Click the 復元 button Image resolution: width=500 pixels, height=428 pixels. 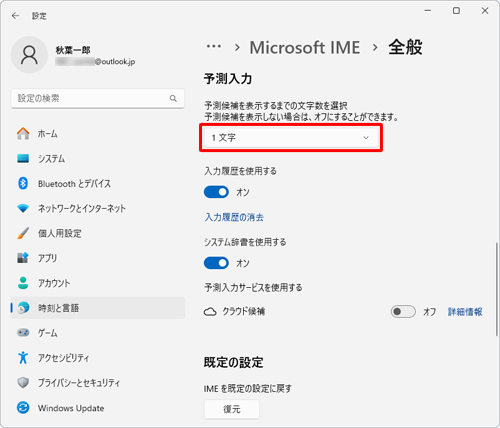tap(232, 409)
